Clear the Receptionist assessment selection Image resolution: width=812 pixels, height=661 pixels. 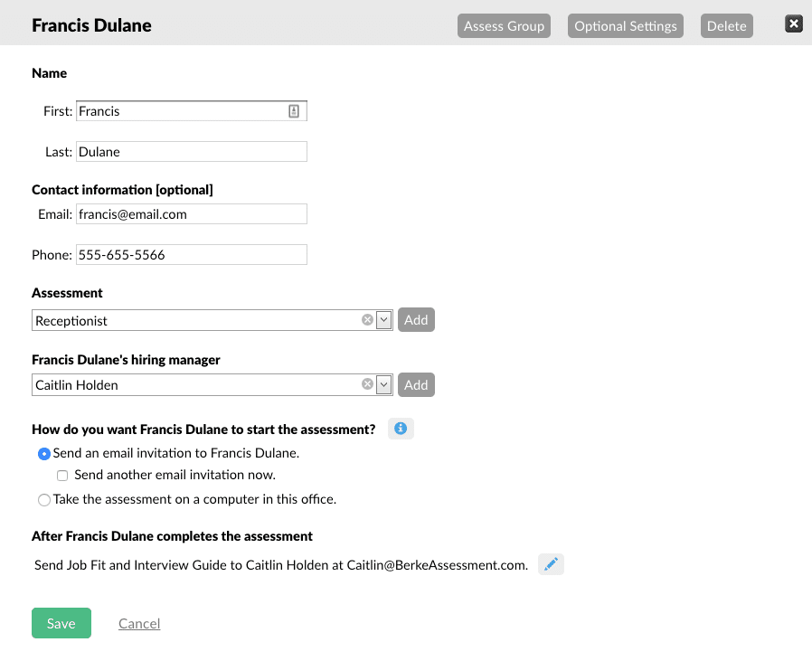pyautogui.click(x=367, y=319)
